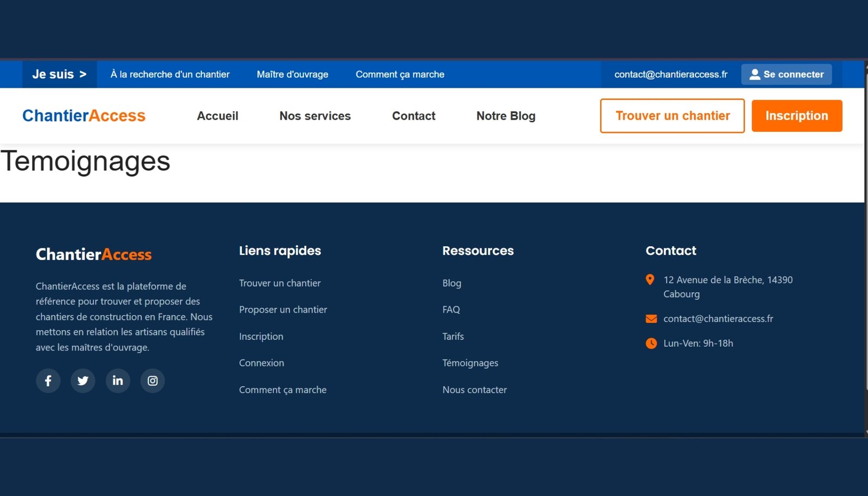This screenshot has height=496, width=868.
Task: Click the hours text "Lun-Ven: 9h-18h"
Action: (698, 344)
